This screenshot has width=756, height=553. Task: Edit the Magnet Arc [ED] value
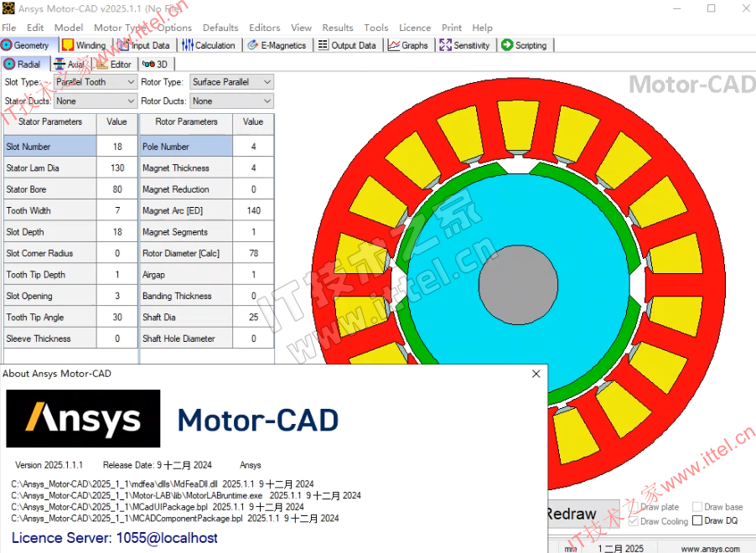254,210
